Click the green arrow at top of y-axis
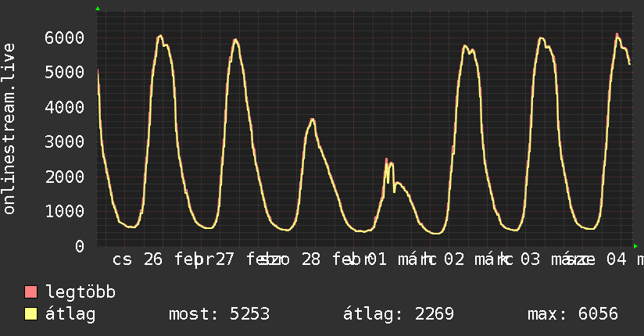The height and width of the screenshot is (336, 644). point(98,9)
